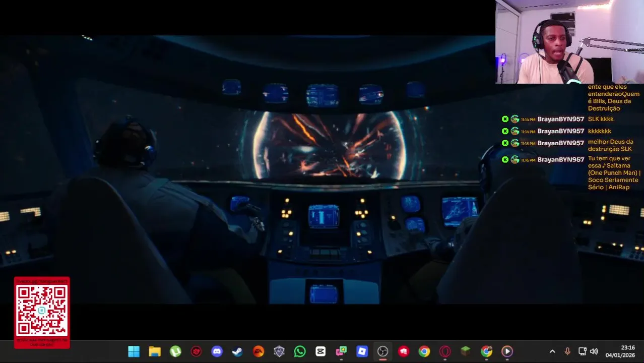Open the Windows Start menu
Viewport: 644px width, 363px height.
coord(134,351)
